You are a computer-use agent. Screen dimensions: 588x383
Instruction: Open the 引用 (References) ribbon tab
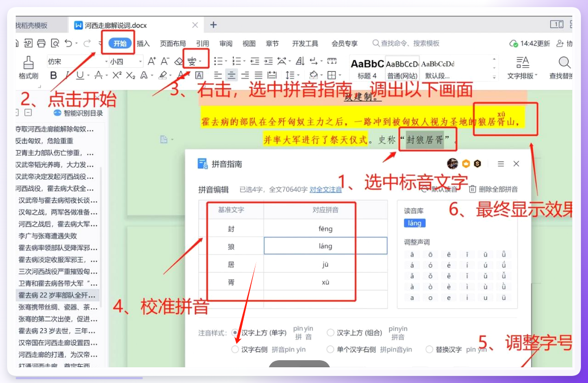[202, 43]
